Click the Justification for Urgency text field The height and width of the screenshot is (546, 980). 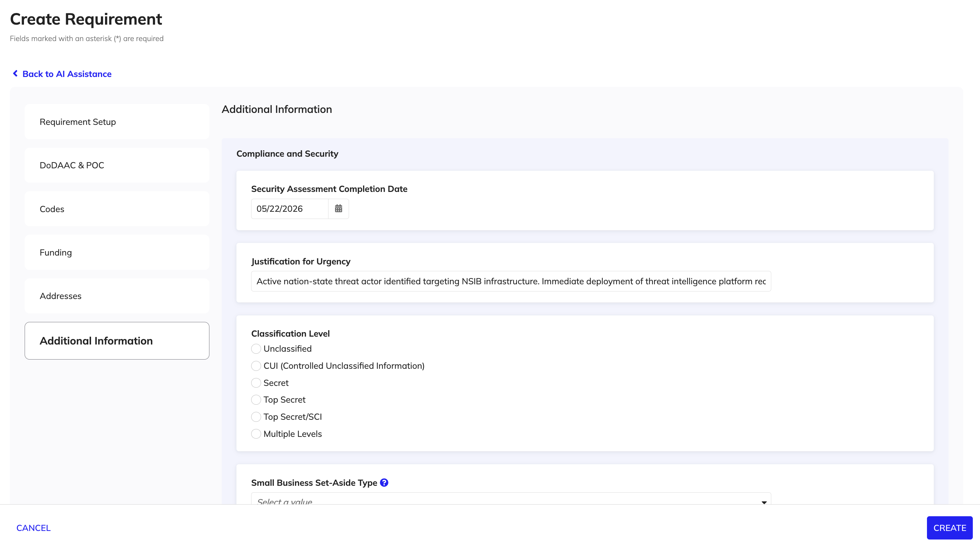[511, 281]
